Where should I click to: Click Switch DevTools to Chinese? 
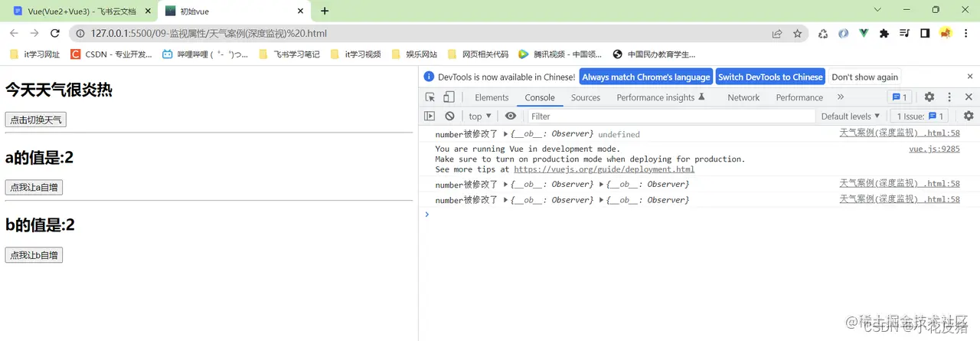point(770,77)
